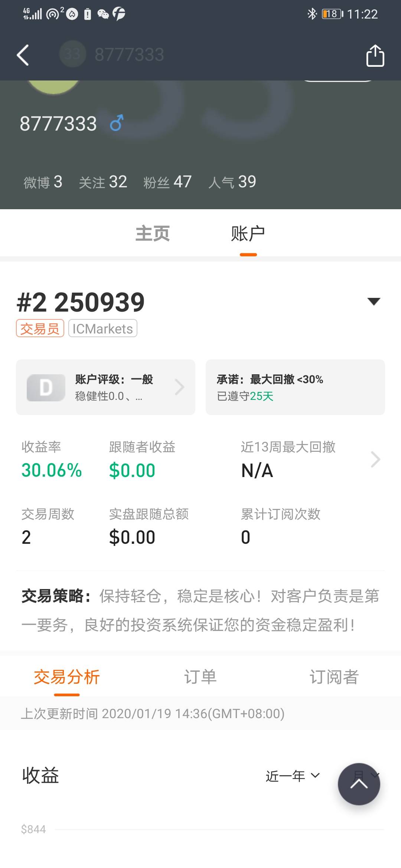The width and height of the screenshot is (401, 868).
Task: Switch to the 主页 tab
Action: (x=153, y=234)
